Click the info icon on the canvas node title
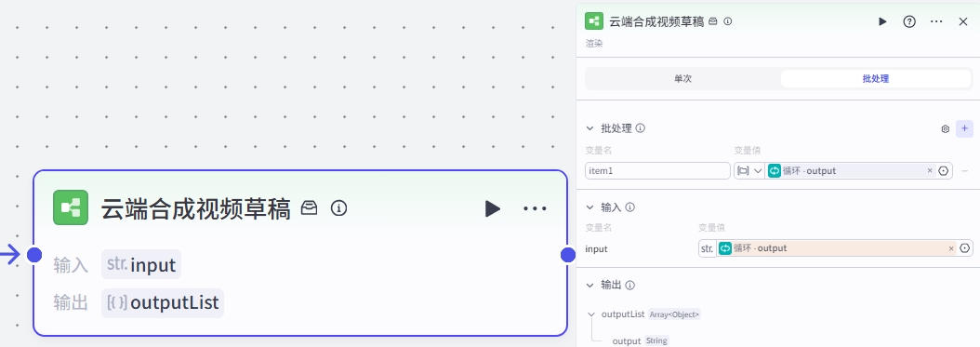The width and height of the screenshot is (980, 347). click(x=338, y=208)
